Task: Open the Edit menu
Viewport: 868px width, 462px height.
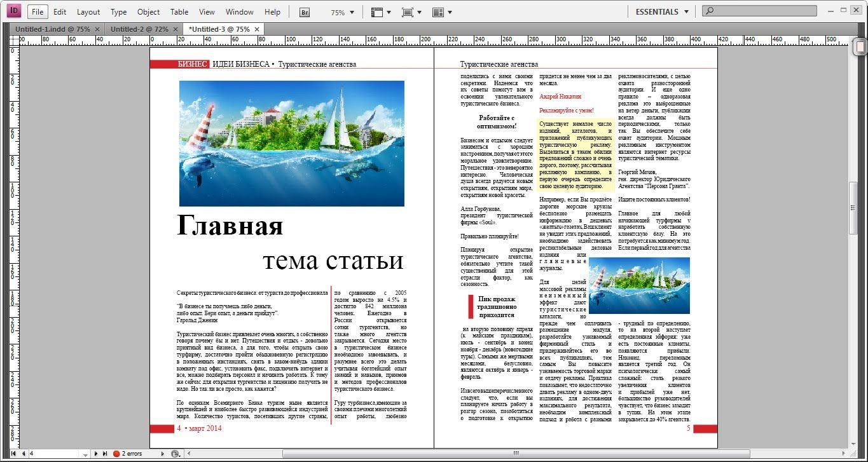Action: pyautogui.click(x=60, y=12)
